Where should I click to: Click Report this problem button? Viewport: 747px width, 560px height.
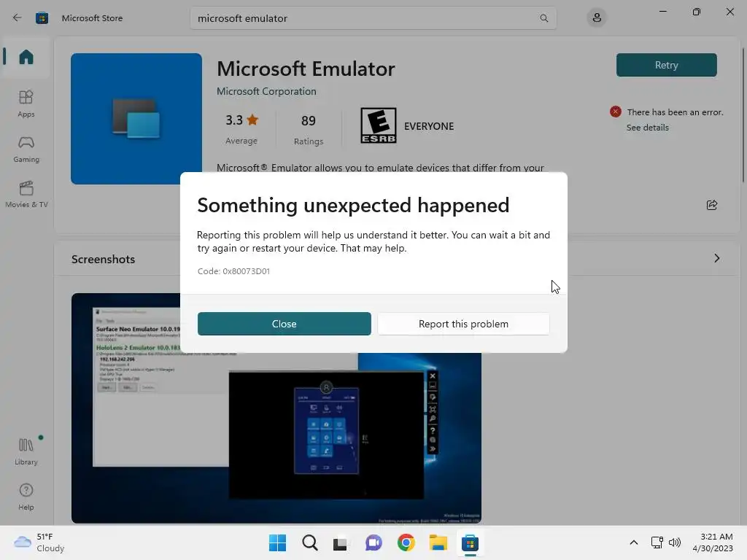[x=463, y=324]
